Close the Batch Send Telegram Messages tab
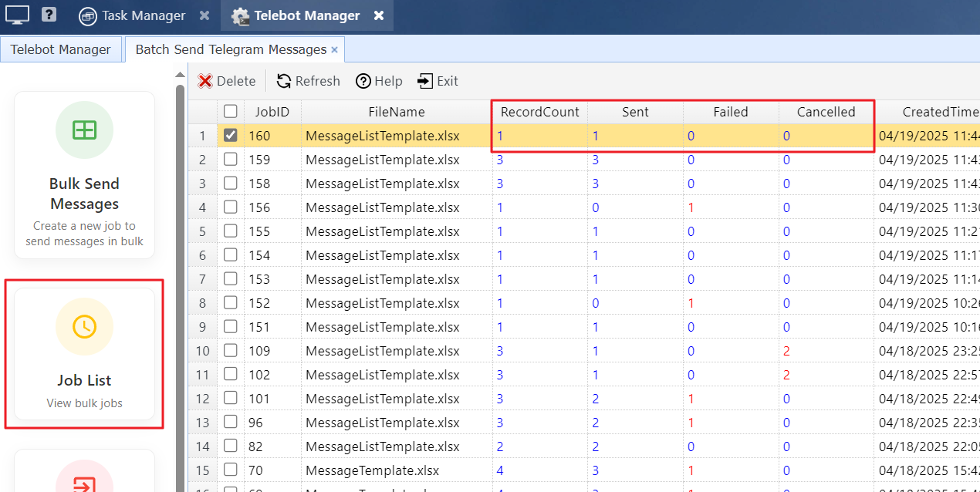This screenshot has height=492, width=980. pyautogui.click(x=334, y=49)
